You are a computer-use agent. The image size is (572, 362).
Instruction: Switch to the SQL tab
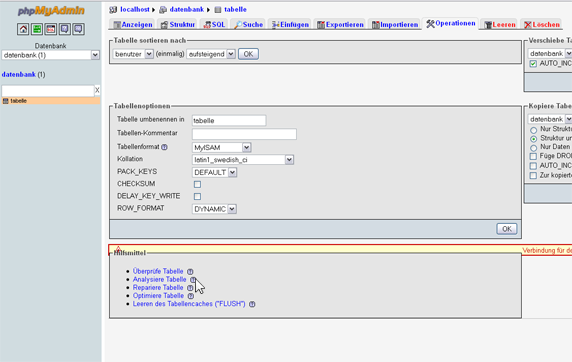(x=214, y=24)
